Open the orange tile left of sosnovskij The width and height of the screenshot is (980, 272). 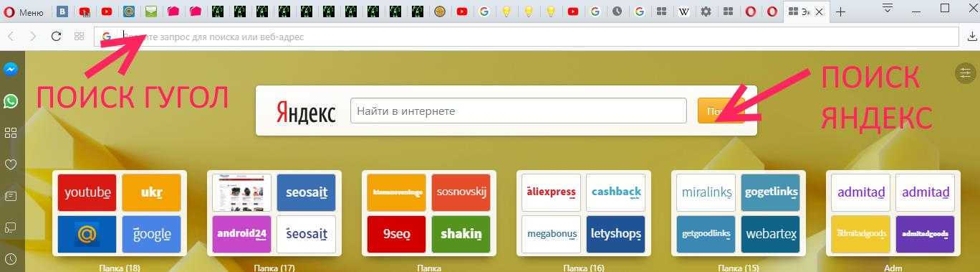coord(396,192)
